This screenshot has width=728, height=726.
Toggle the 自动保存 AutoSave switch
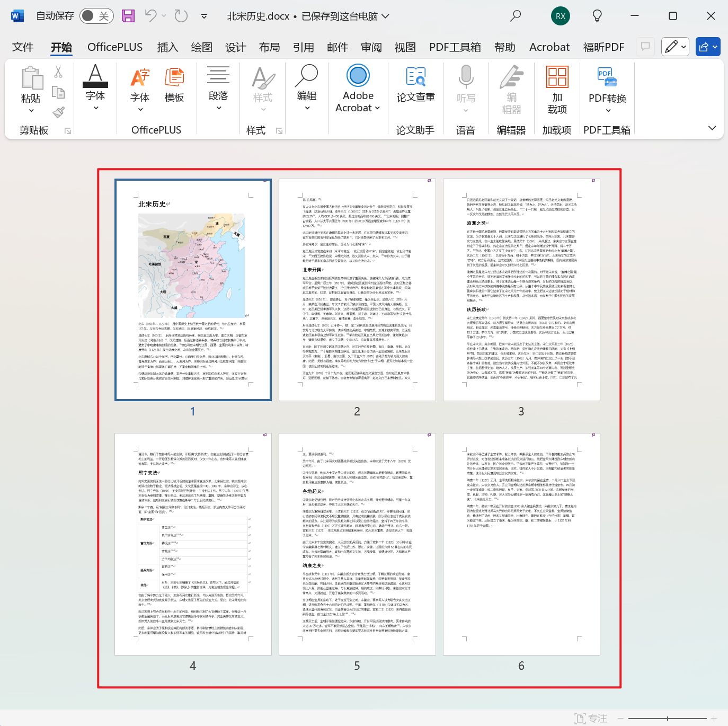pos(96,16)
